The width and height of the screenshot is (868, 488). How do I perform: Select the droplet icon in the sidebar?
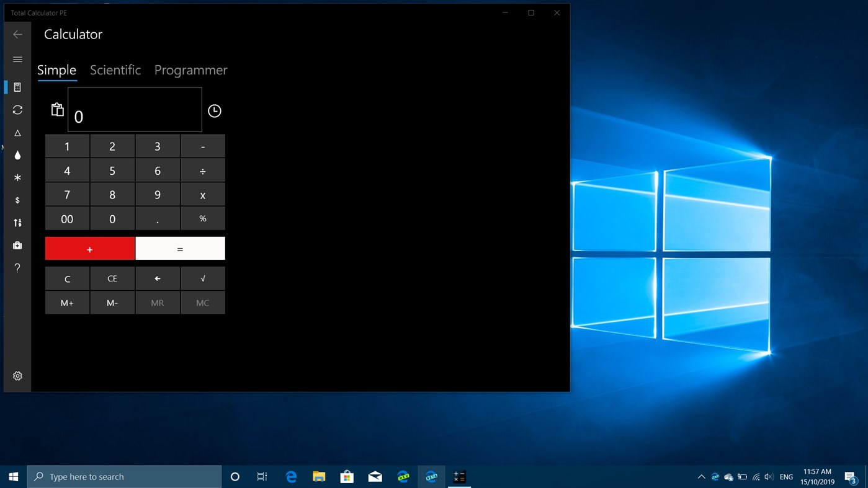coord(17,155)
